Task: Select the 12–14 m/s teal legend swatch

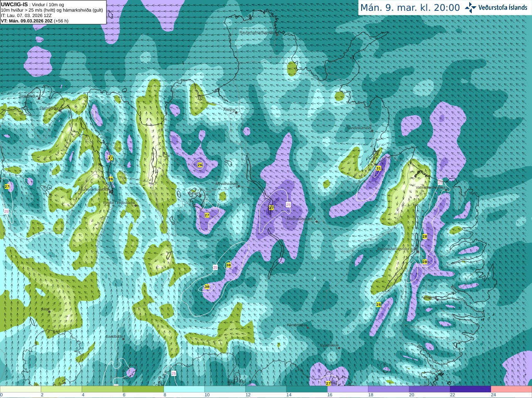Action: (266, 389)
